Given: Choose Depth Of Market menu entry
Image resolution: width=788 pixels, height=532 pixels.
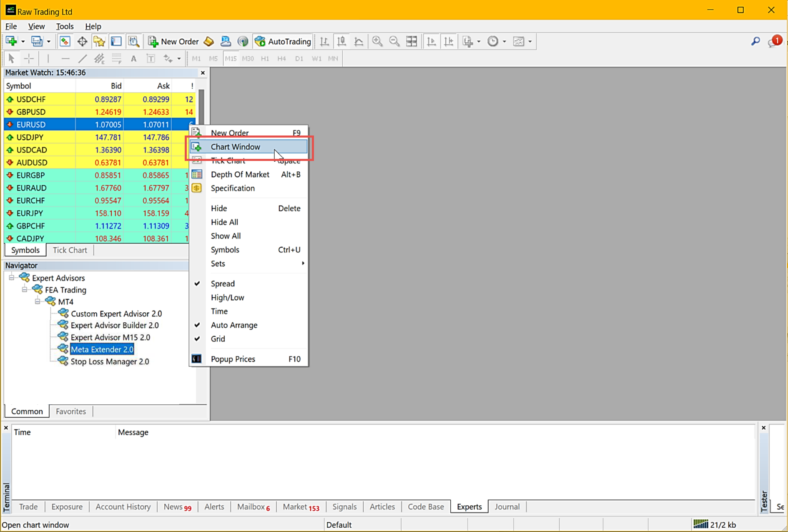Looking at the screenshot, I should 248,174.
